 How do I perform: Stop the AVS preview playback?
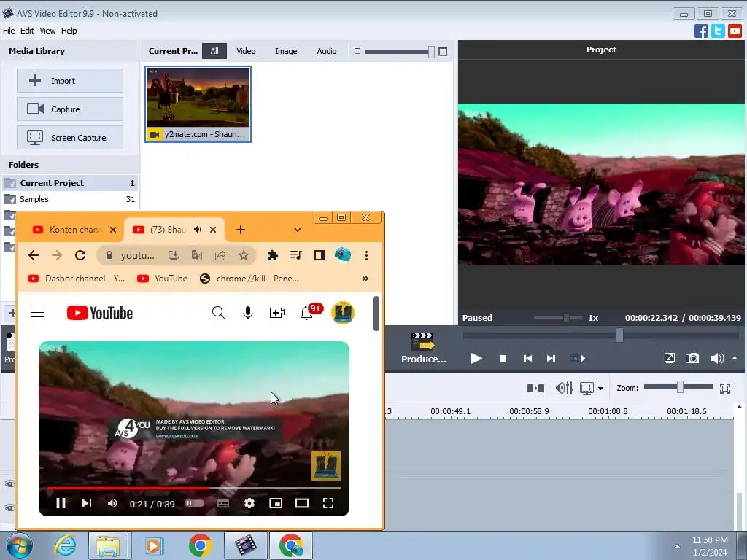[x=503, y=358]
